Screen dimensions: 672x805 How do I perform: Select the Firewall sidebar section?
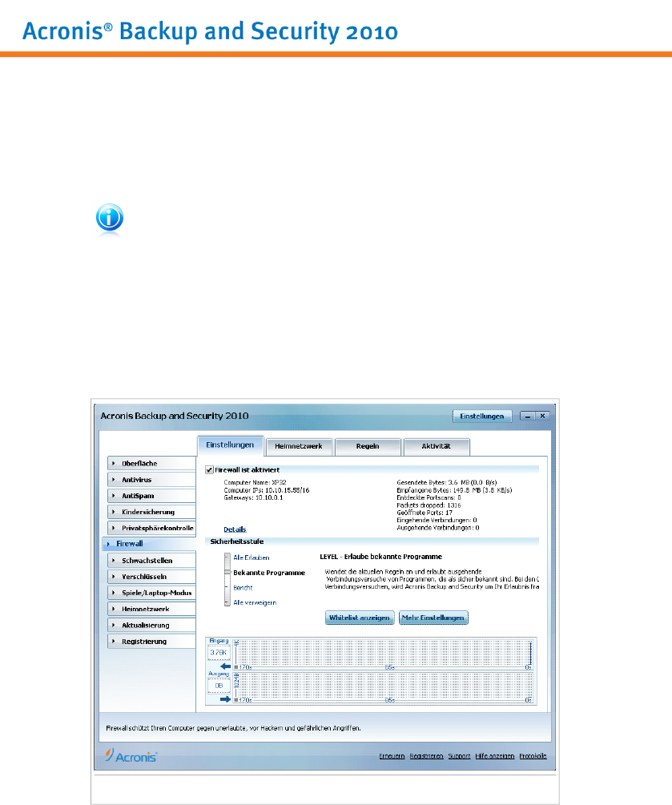(149, 544)
